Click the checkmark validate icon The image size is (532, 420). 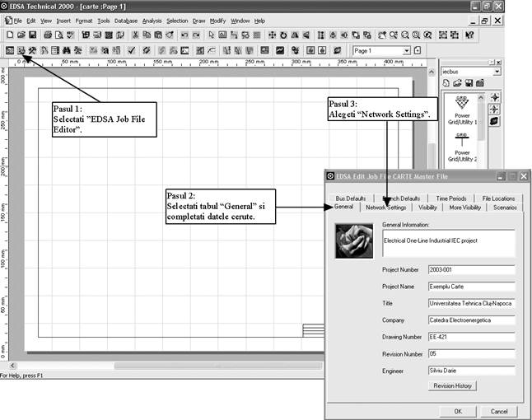click(x=131, y=50)
